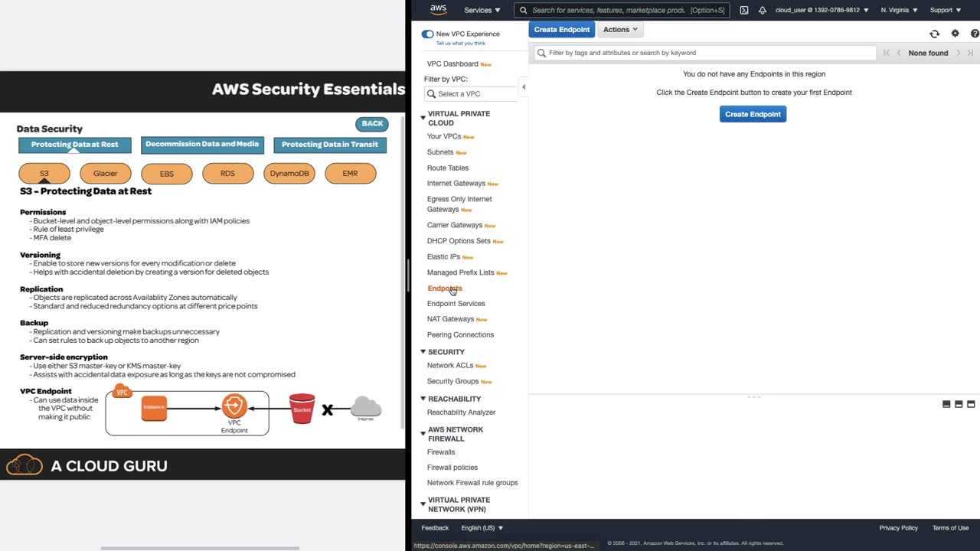The image size is (980, 551).
Task: Open Endpoint Services in sidebar
Action: click(x=456, y=304)
